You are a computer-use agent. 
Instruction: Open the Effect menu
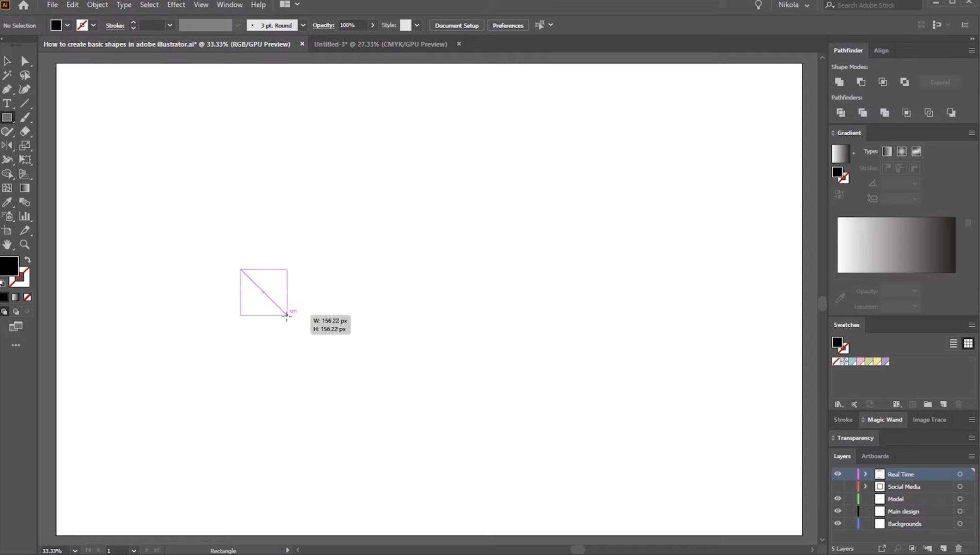tap(176, 4)
